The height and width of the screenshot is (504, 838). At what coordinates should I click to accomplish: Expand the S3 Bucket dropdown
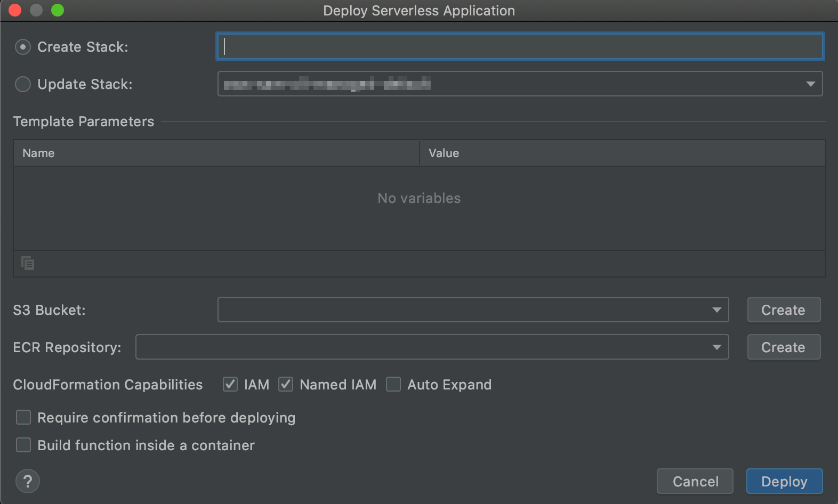pos(716,310)
